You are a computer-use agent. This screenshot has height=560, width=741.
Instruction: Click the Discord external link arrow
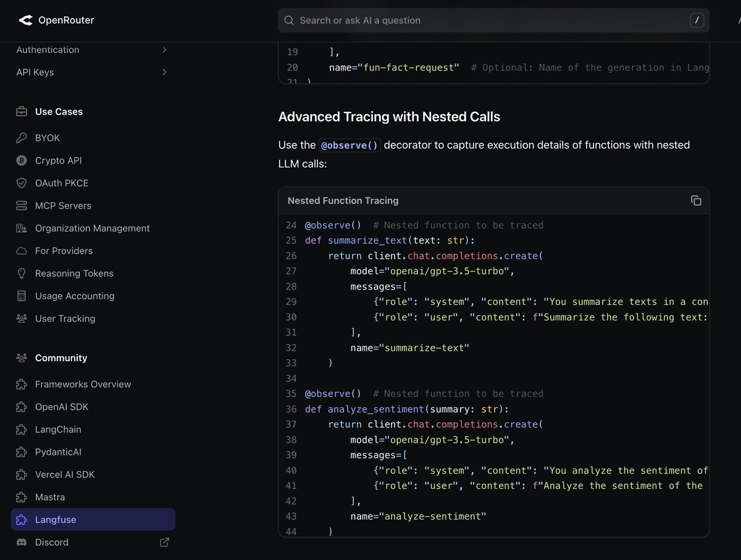click(164, 542)
